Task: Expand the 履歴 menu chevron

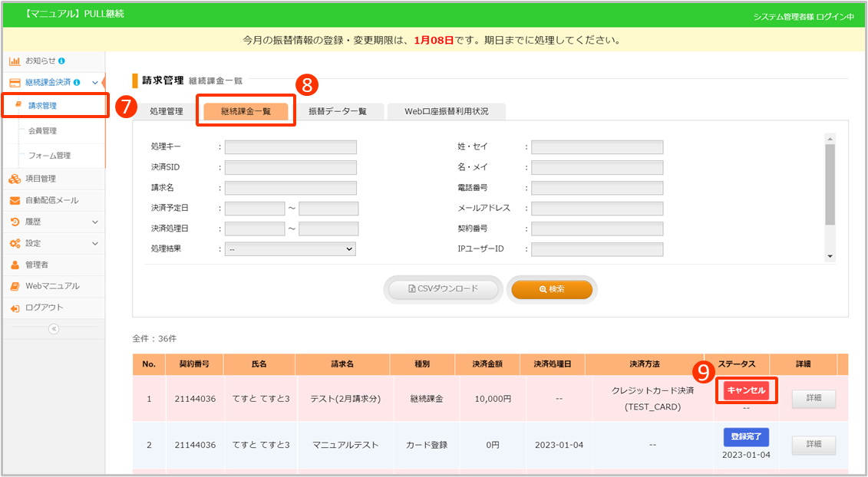Action: pyautogui.click(x=94, y=222)
